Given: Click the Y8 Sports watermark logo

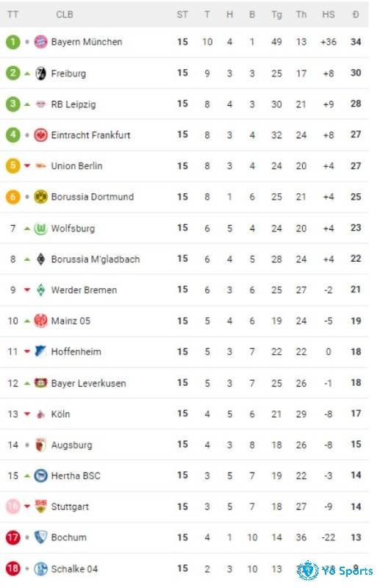Looking at the screenshot, I should 334,570.
